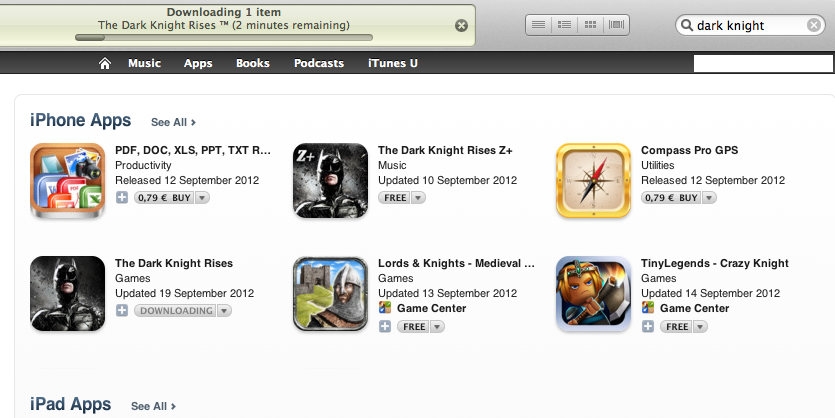Switch to list view in the view switcher
This screenshot has height=418, width=835.
click(x=538, y=25)
